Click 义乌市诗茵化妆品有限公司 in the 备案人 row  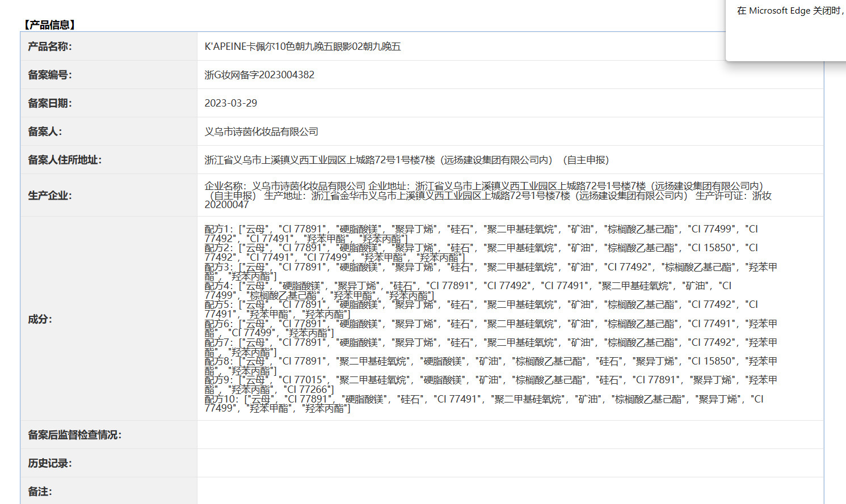pos(262,132)
